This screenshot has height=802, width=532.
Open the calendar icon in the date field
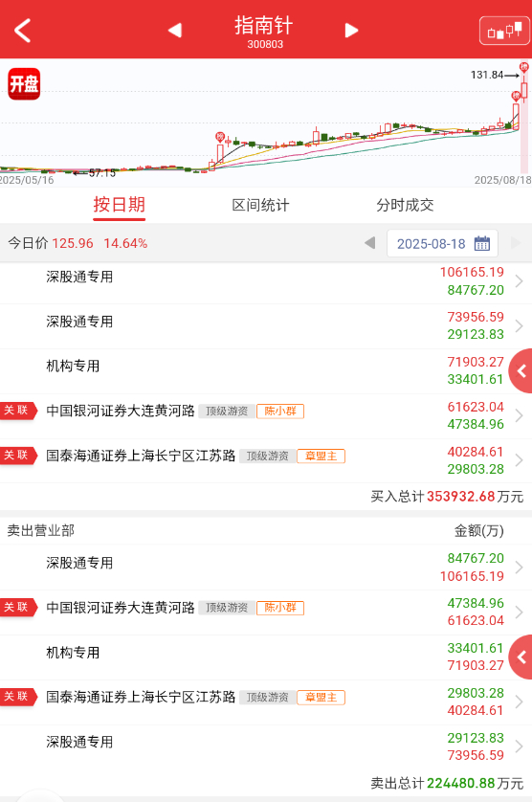[x=482, y=243]
